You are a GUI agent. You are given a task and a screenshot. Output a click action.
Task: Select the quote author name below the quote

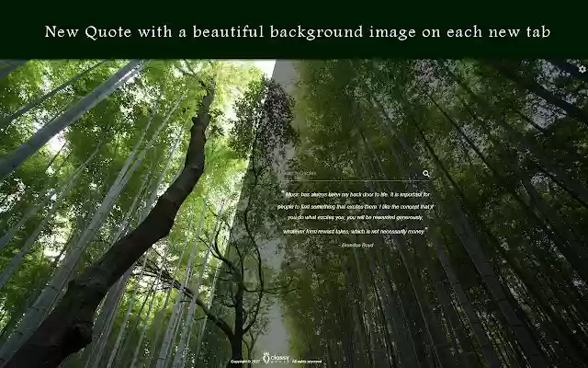click(356, 245)
